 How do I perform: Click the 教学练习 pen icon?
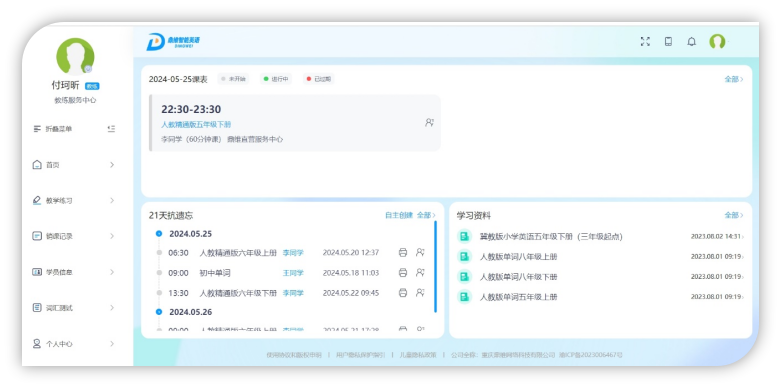click(x=37, y=200)
